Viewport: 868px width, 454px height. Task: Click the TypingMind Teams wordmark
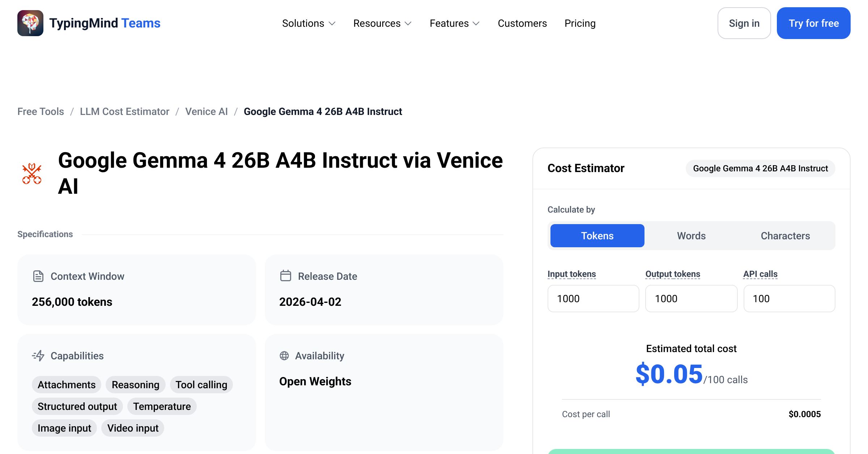105,23
